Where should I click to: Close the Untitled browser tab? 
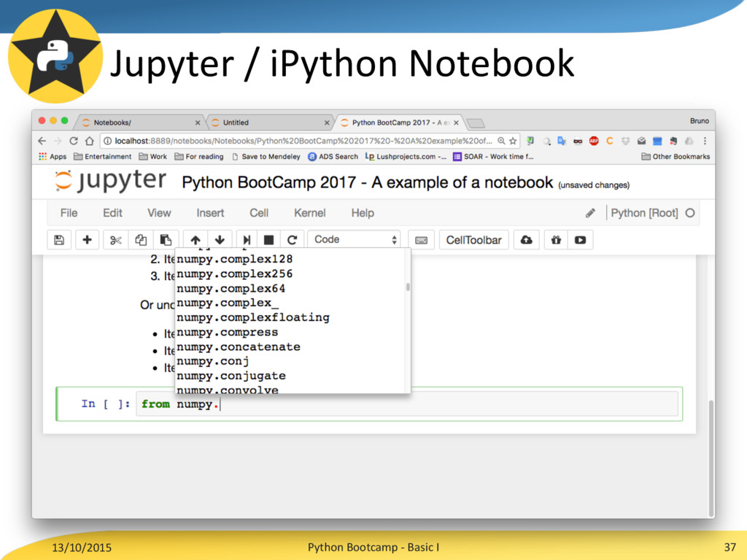click(327, 122)
